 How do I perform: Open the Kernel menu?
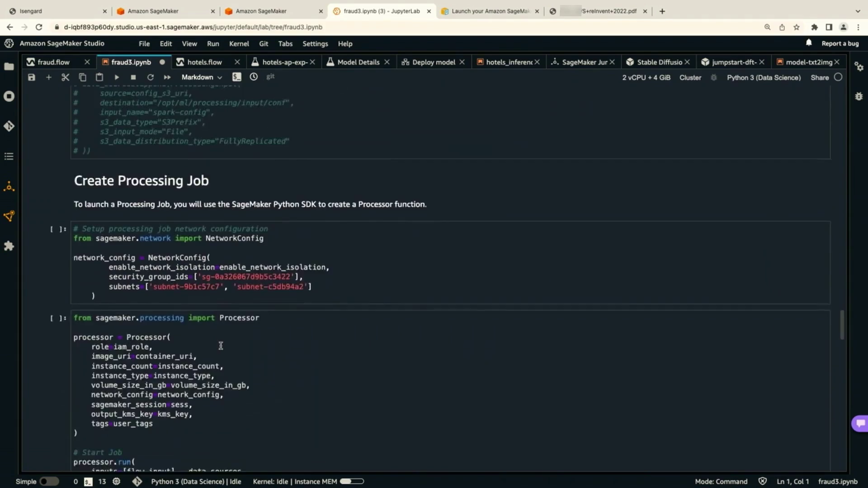coord(239,44)
